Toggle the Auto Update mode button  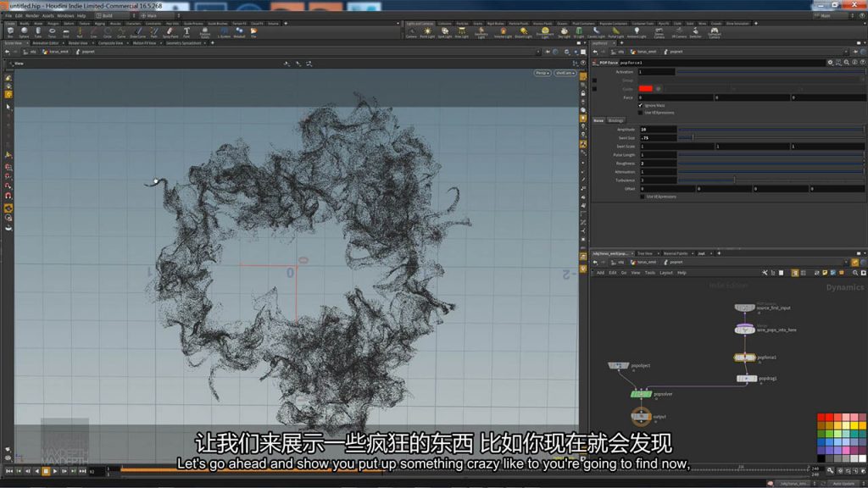843,484
